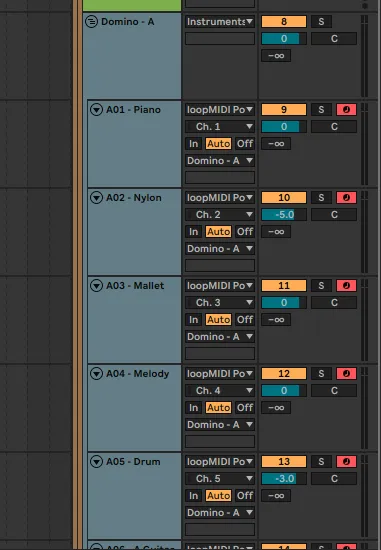
Task: Collapse the A01 - Piano track
Action: (96, 109)
